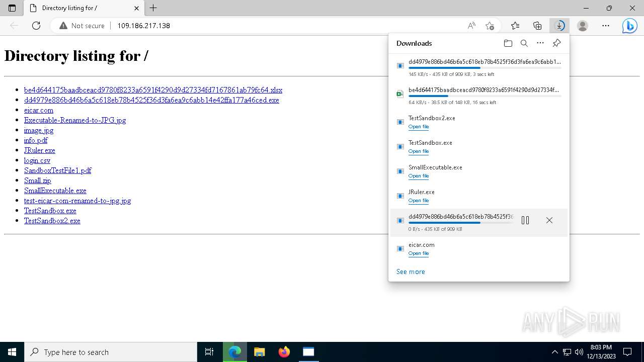Image resolution: width=644 pixels, height=362 pixels.
Task: Click See more in Downloads panel
Action: [x=411, y=271]
